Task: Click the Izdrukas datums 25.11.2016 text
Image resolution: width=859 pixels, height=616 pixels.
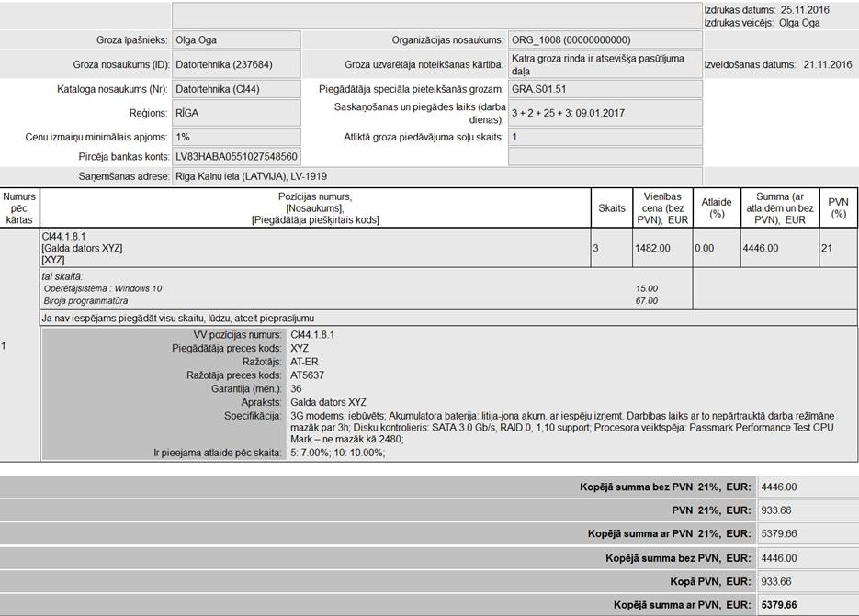Action: click(x=766, y=10)
